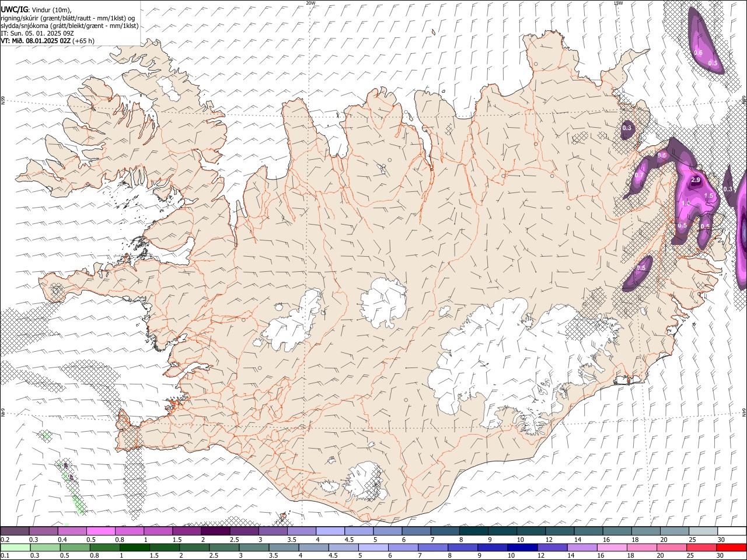The width and height of the screenshot is (747, 560).
Task: Pick the white 30 swatch in the top legend row
Action: [x=731, y=531]
